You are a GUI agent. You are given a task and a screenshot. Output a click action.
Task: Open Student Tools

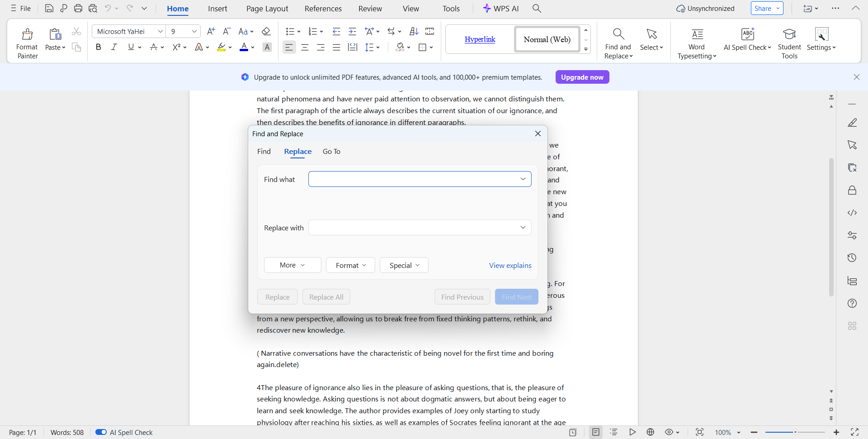tap(789, 35)
